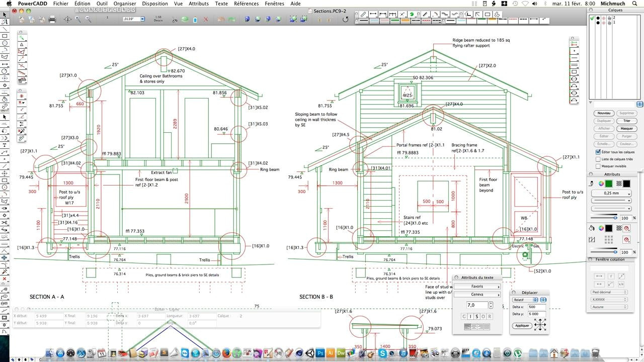The height and width of the screenshot is (362, 644).
Task: Click the red X delete icon
Action: click(x=206, y=20)
